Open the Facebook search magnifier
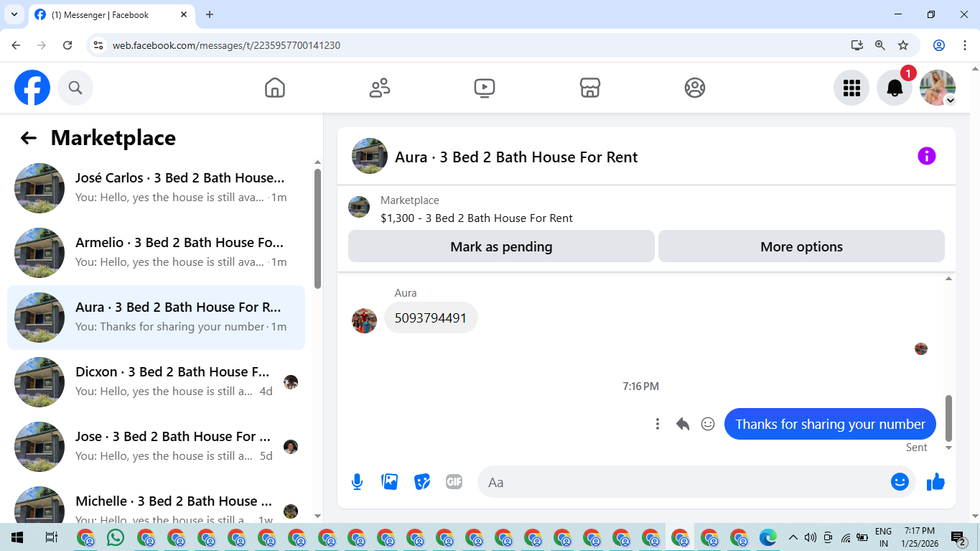Screen dimensions: 980x551 click(x=75, y=88)
